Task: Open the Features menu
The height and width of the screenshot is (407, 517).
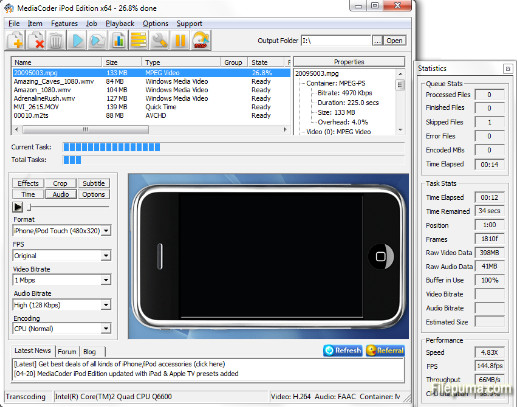Action: point(64,23)
